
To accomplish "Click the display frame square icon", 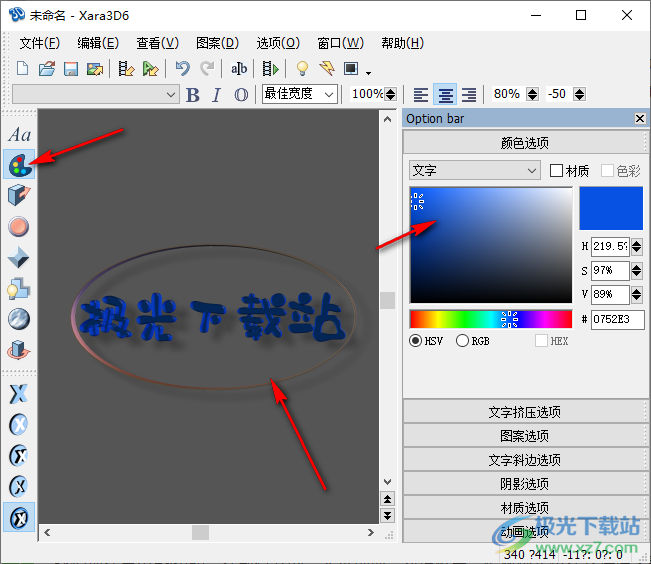I will pyautogui.click(x=351, y=69).
